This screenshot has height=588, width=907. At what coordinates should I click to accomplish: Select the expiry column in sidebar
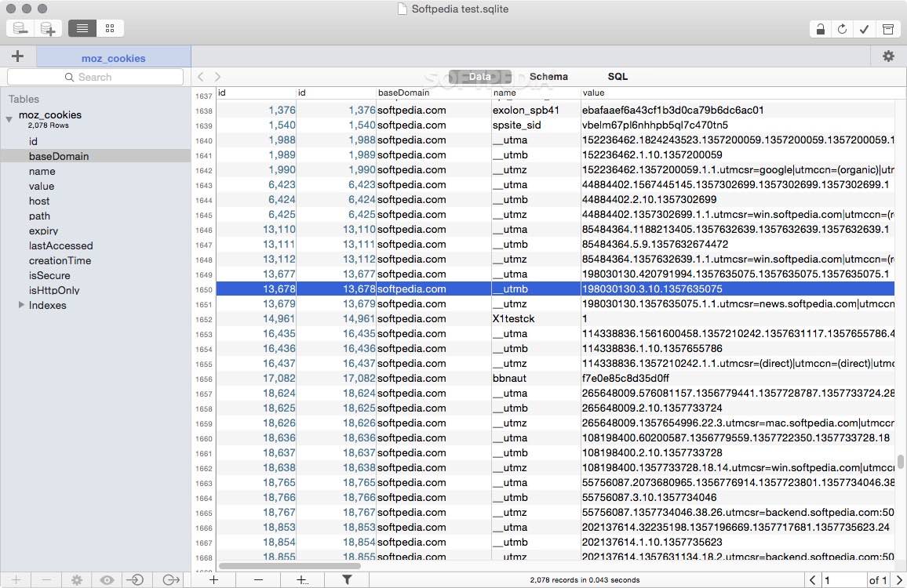(x=43, y=230)
